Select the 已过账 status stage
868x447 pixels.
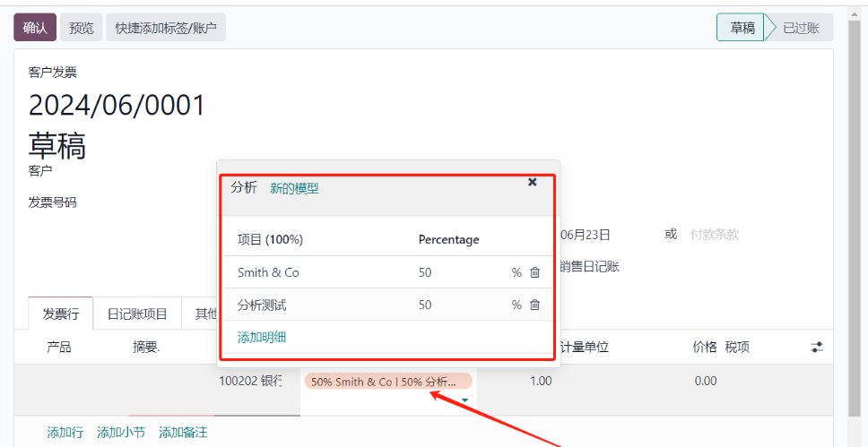coord(801,28)
